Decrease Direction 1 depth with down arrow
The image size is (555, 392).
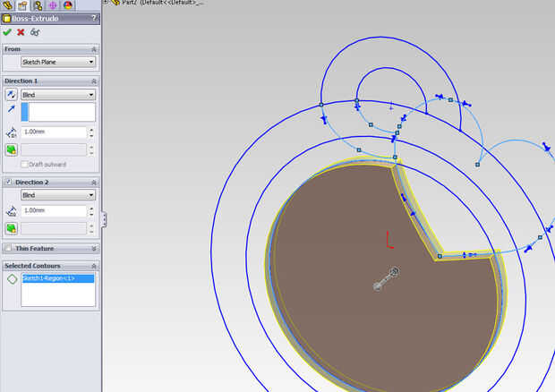point(91,135)
